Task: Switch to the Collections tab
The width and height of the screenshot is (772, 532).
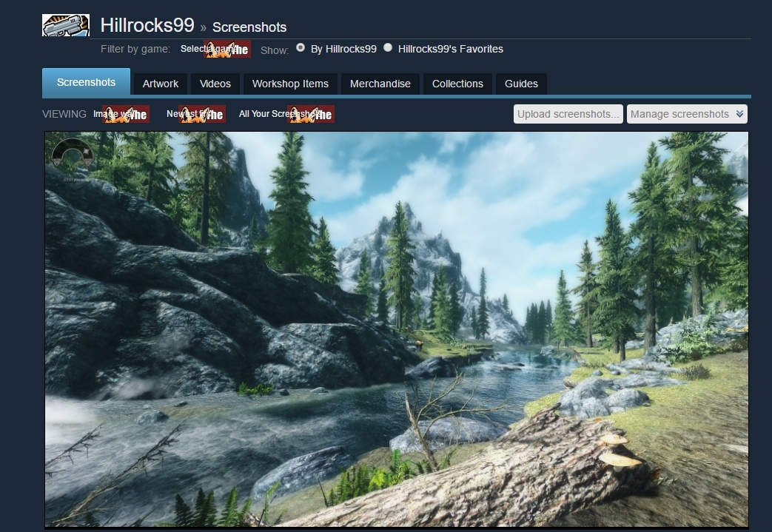Action: tap(457, 84)
